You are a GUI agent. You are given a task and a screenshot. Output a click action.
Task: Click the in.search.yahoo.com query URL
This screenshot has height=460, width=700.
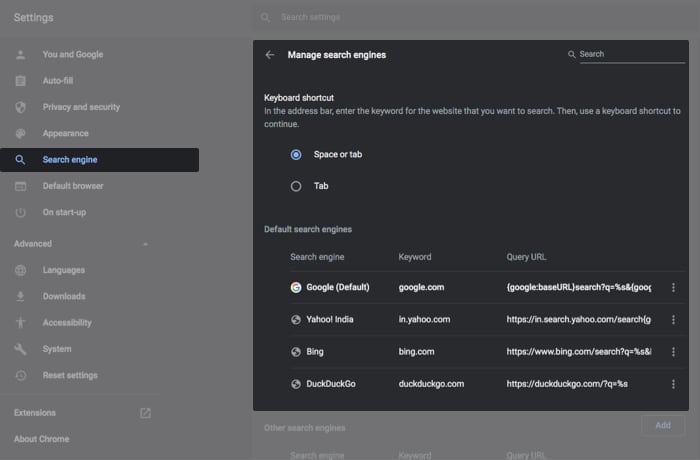pyautogui.click(x=579, y=319)
